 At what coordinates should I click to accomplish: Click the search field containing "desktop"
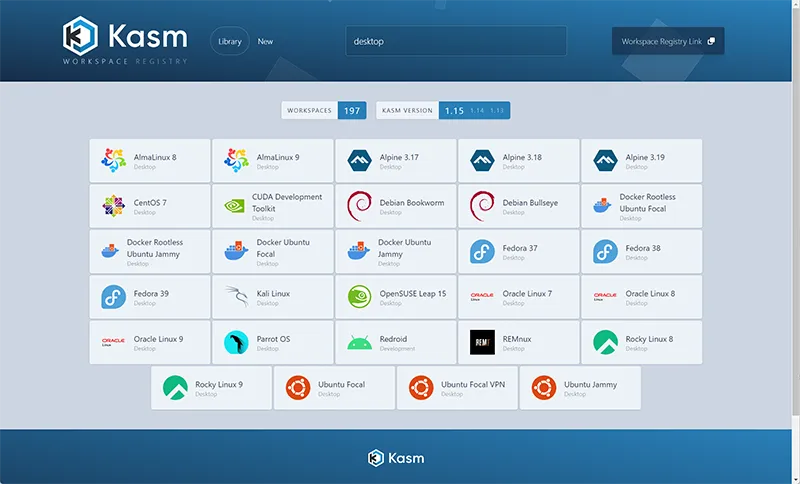[x=456, y=41]
